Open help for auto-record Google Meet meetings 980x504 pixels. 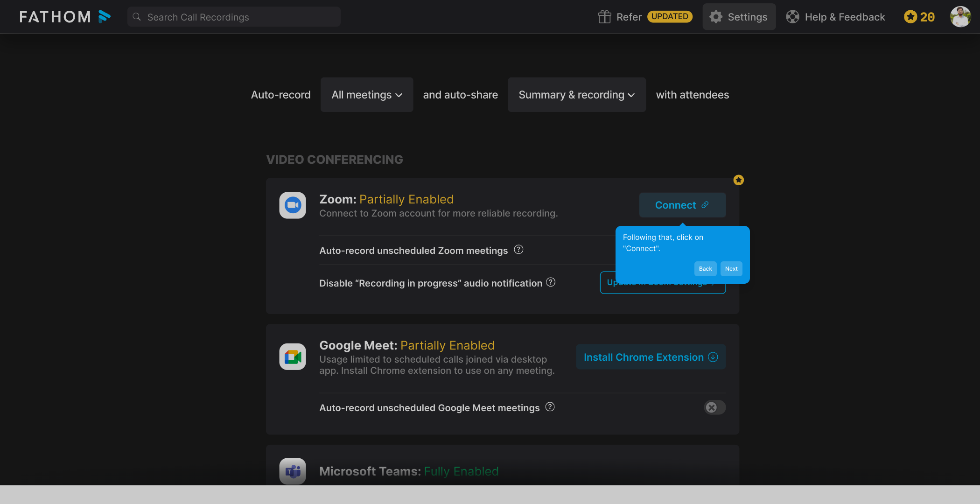coord(550,407)
